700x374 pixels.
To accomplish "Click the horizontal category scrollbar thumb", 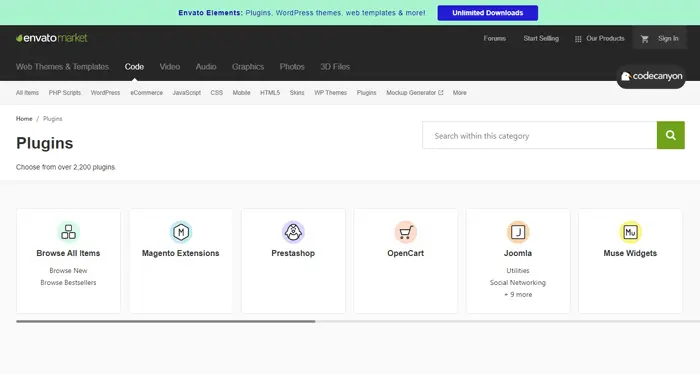I will (166, 321).
